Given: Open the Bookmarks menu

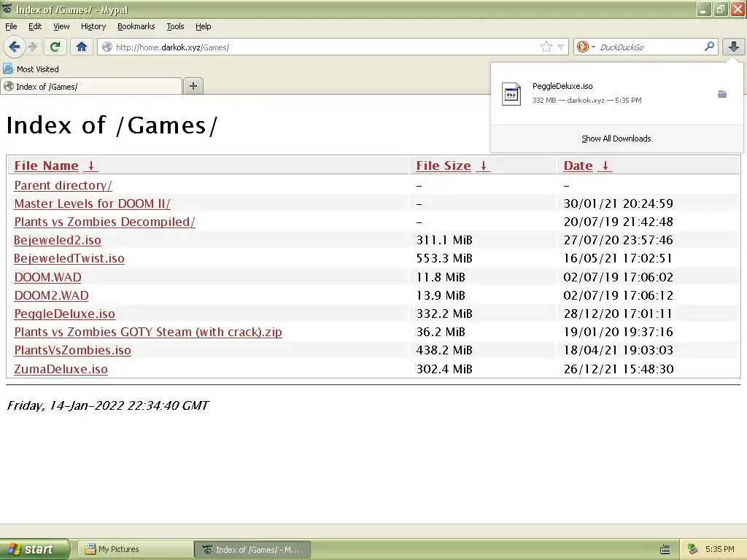Looking at the screenshot, I should pyautogui.click(x=136, y=26).
